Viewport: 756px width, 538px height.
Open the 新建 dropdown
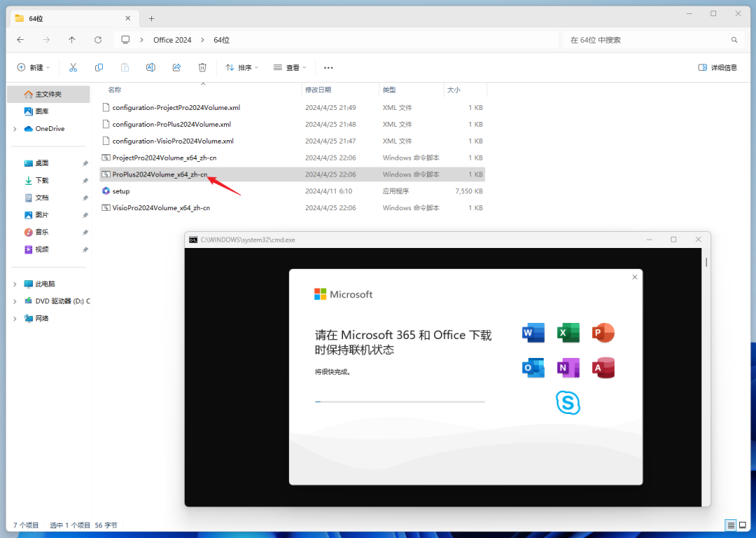(x=34, y=67)
